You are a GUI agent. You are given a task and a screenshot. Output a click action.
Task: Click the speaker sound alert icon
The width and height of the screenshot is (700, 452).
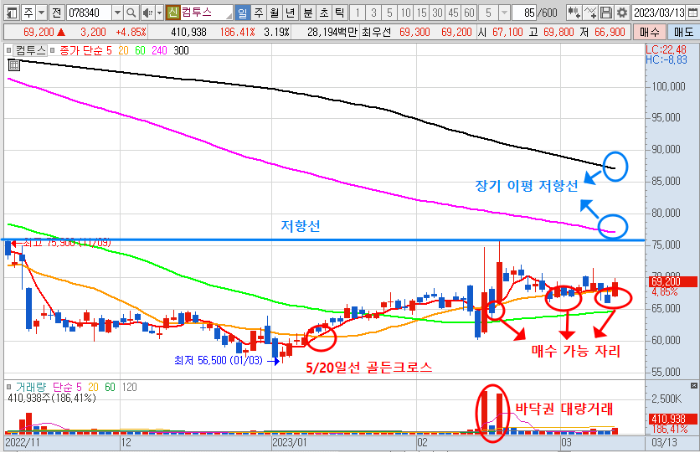point(147,13)
